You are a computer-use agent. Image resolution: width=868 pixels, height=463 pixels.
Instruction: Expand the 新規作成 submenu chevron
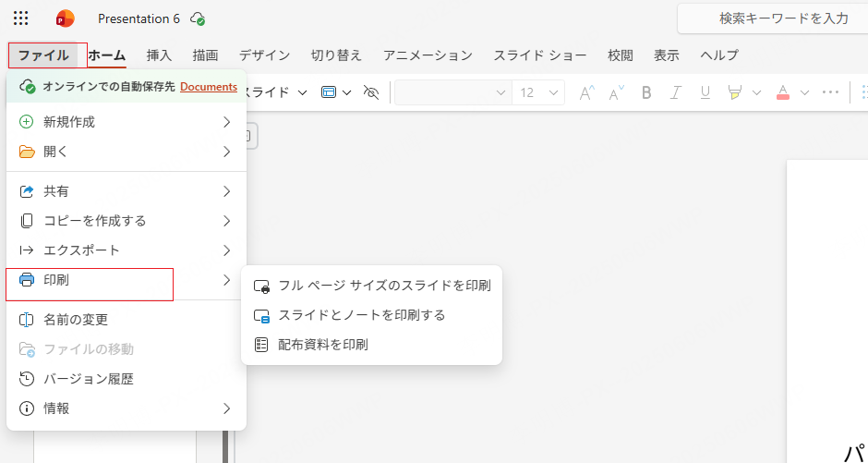pyautogui.click(x=226, y=122)
